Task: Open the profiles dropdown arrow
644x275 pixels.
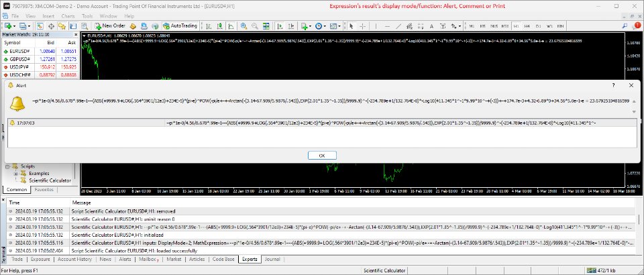Action: click(29, 26)
